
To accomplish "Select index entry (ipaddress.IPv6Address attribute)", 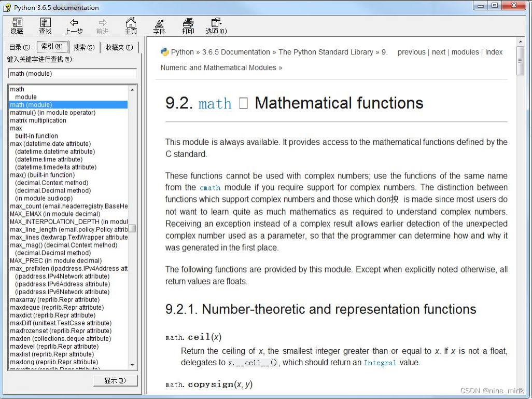I will [62, 284].
